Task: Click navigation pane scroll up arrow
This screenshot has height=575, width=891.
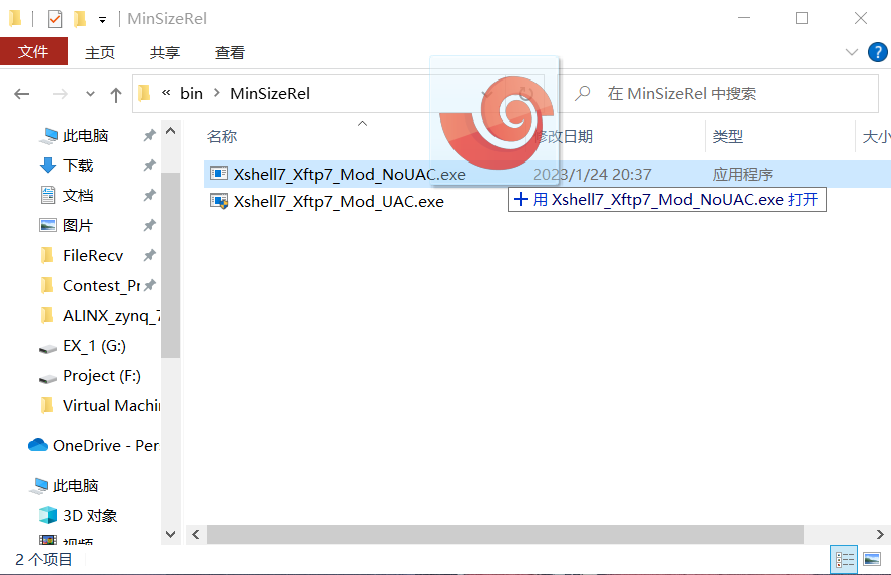Action: [x=170, y=131]
